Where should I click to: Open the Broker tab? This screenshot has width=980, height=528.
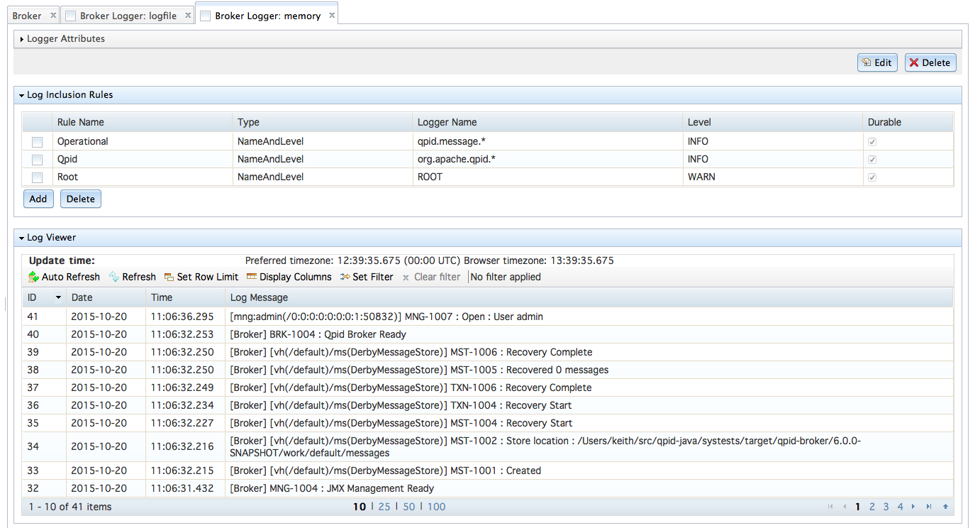pyautogui.click(x=27, y=16)
